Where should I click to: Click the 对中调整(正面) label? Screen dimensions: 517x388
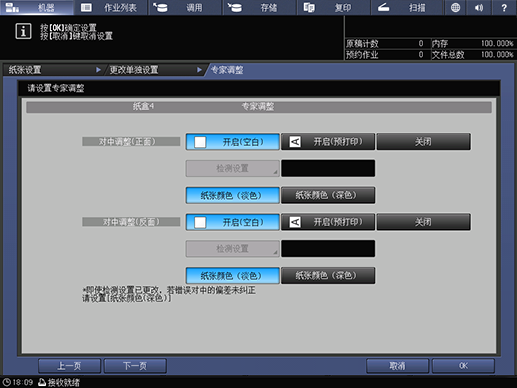(131, 142)
